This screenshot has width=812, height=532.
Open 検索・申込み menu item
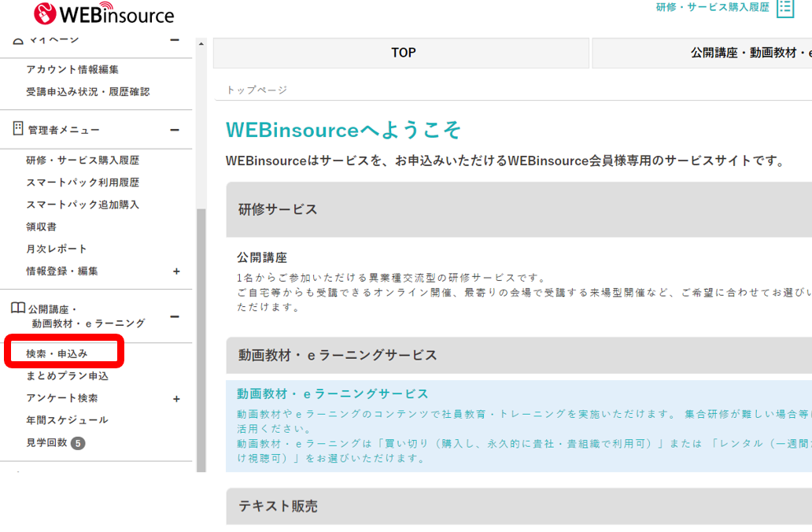pos(57,354)
